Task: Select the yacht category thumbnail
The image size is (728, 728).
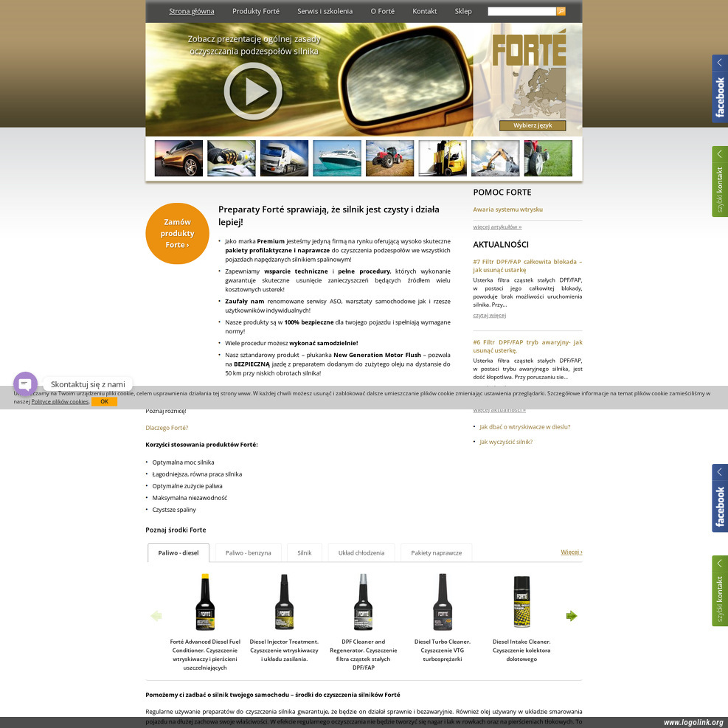Action: click(337, 159)
